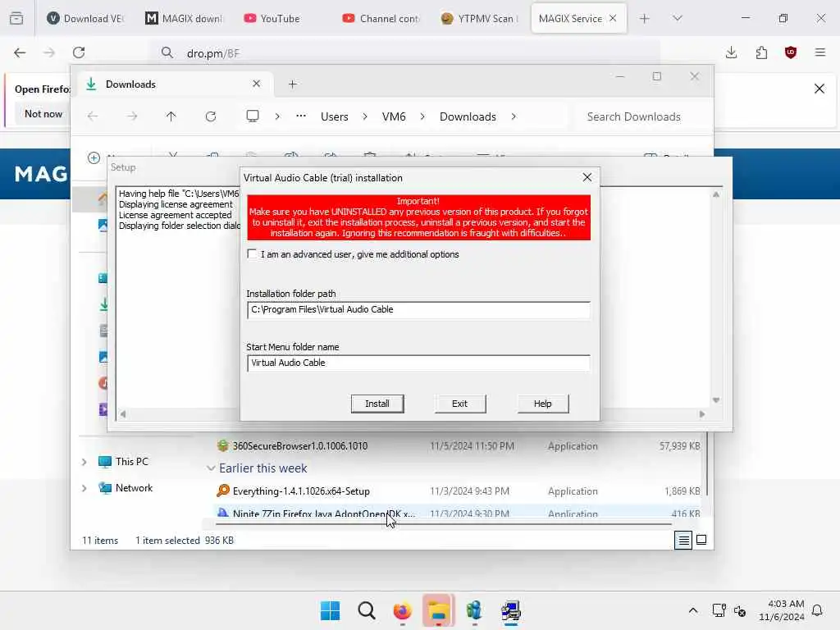This screenshot has height=630, width=840.
Task: Click setup installer icon on taskbar
Action: point(510,610)
